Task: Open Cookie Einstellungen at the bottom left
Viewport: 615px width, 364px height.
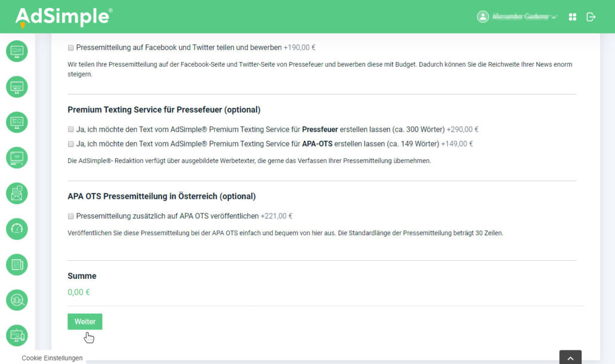Action: click(x=52, y=358)
